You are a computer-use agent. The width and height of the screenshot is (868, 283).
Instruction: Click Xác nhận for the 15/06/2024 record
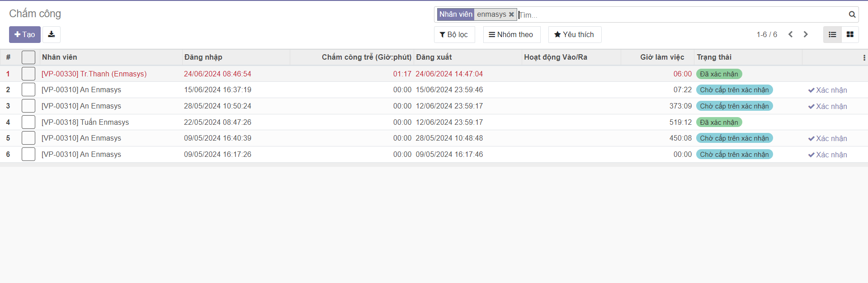[x=828, y=90]
